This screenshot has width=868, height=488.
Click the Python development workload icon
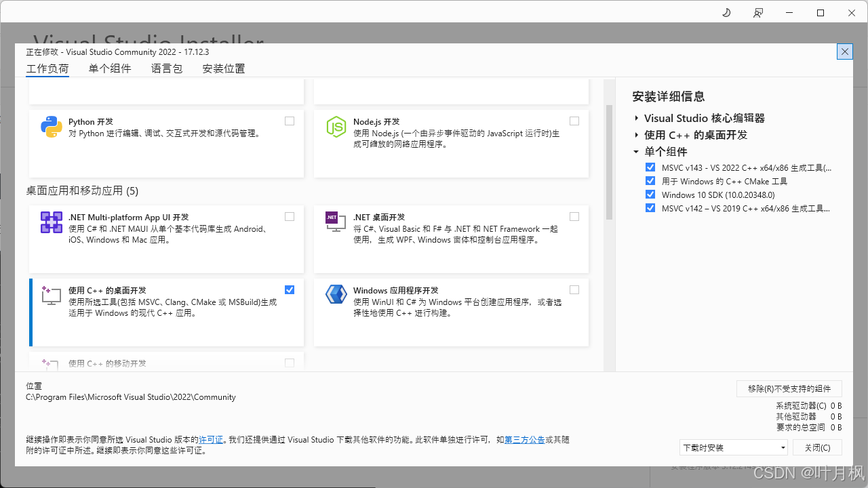point(52,127)
